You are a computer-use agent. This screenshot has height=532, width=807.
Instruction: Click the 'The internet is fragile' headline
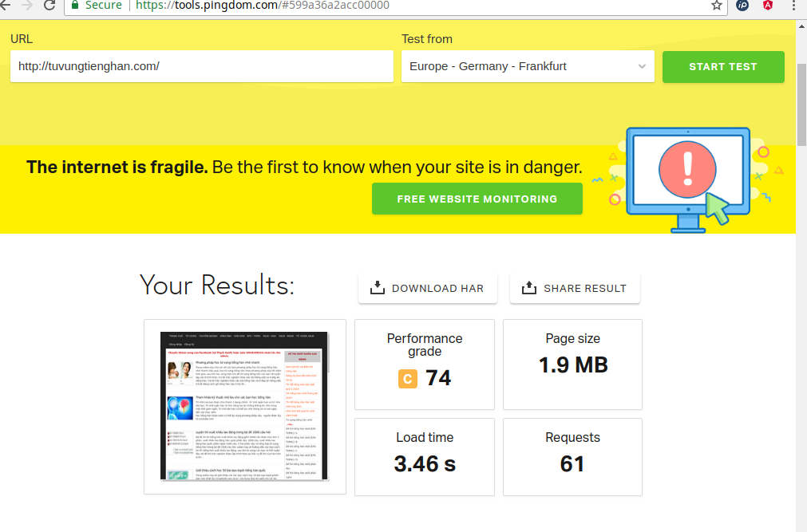[117, 167]
